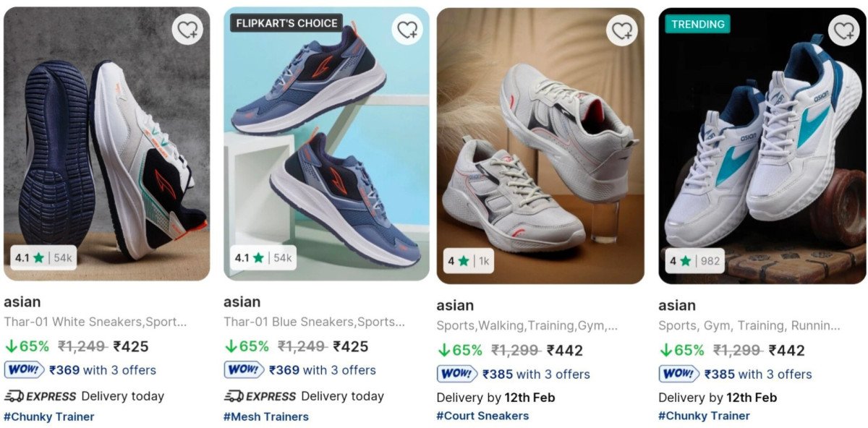Viewport: 868px width, 428px height.
Task: Click Express truck icon under Thar-01 Blue
Action: click(234, 396)
